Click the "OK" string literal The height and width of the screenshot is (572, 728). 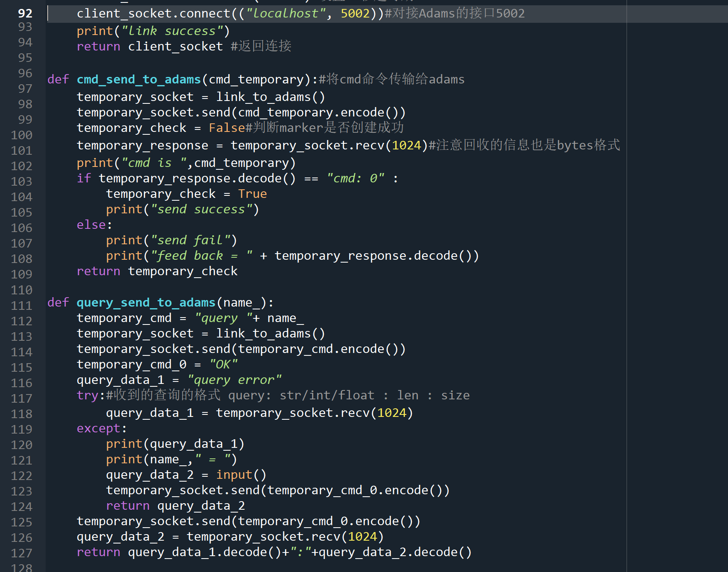223,364
